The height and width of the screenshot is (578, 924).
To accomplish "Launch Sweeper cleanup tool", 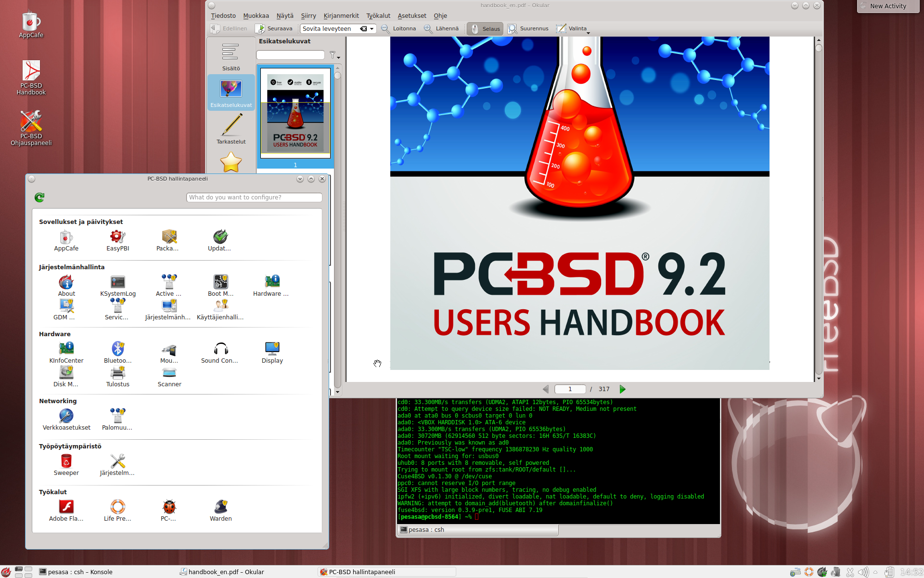I will click(x=66, y=465).
